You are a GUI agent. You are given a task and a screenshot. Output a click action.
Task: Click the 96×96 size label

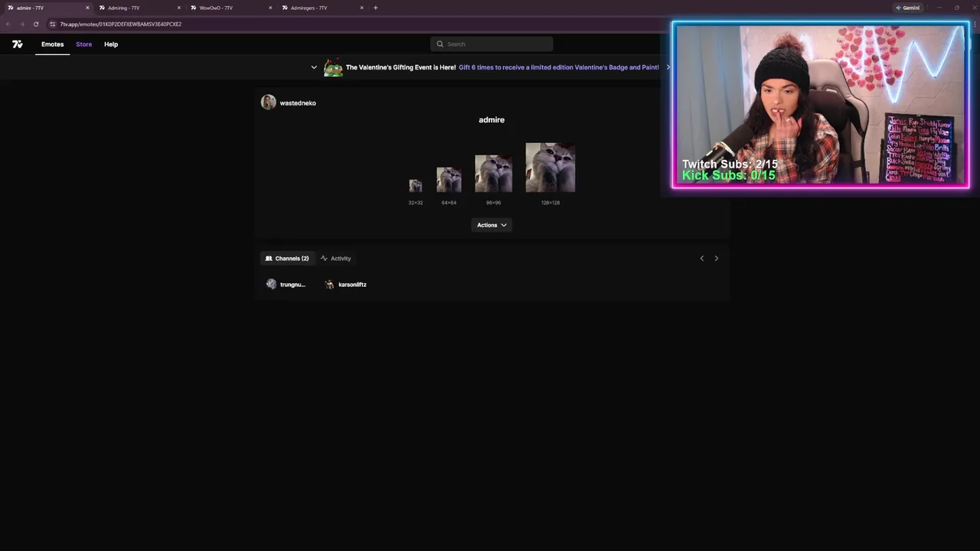pyautogui.click(x=493, y=203)
